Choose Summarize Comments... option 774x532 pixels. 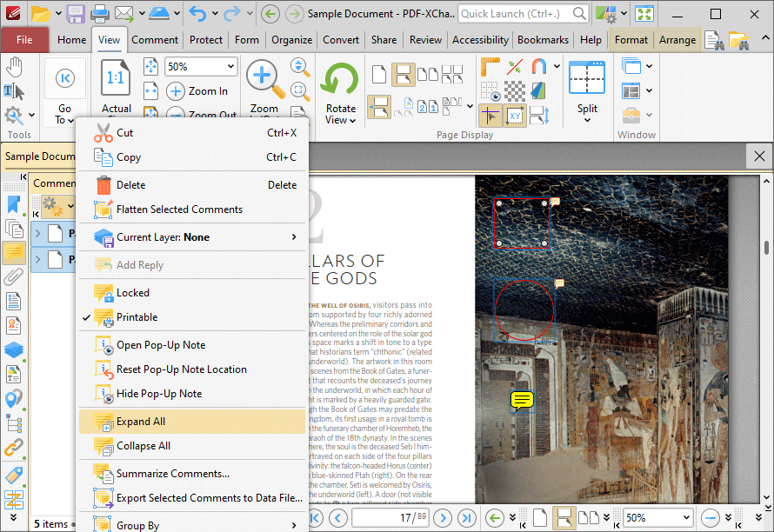point(192,474)
